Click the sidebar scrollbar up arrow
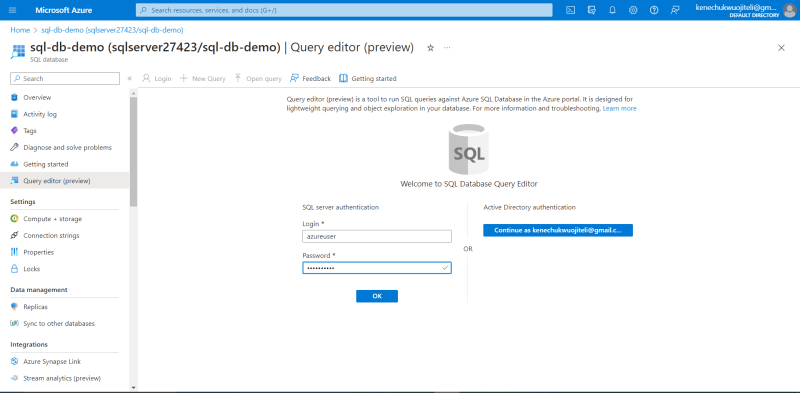Viewport: 800px width, 393px height. click(134, 93)
